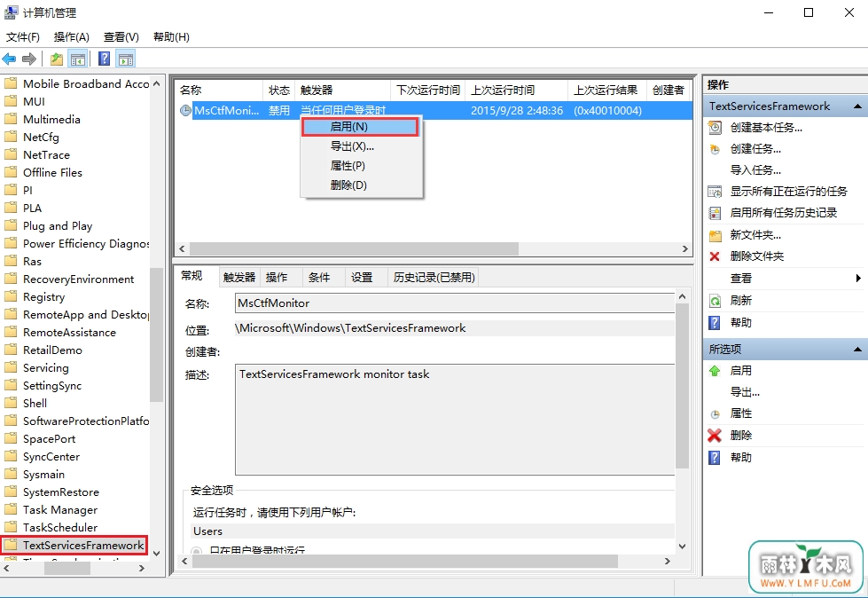Collapse the 所选项 actions section
The image size is (868, 598).
pos(857,350)
